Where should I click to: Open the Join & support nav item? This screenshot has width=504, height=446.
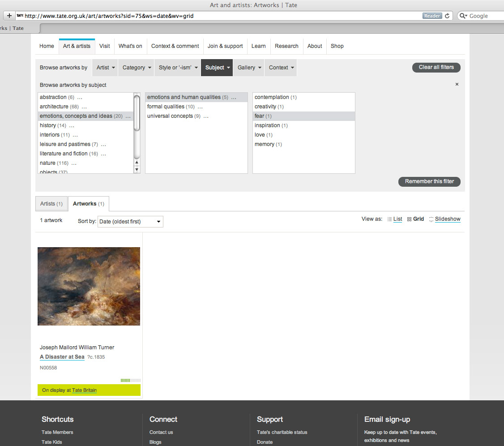(225, 46)
